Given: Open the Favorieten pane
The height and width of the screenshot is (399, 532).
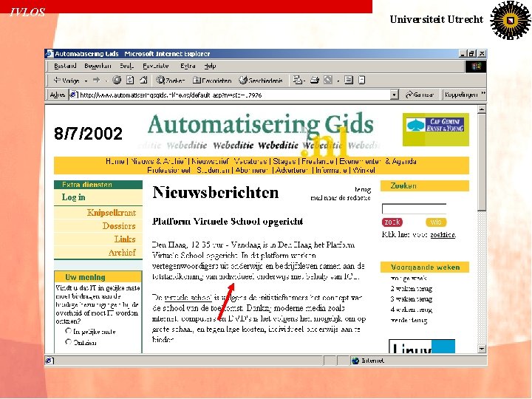Looking at the screenshot, I should [212, 81].
